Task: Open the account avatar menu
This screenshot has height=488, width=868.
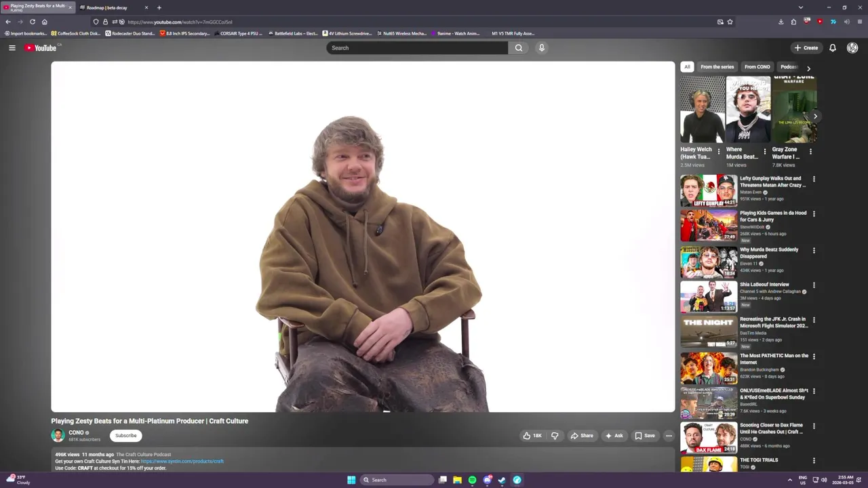Action: (x=852, y=47)
